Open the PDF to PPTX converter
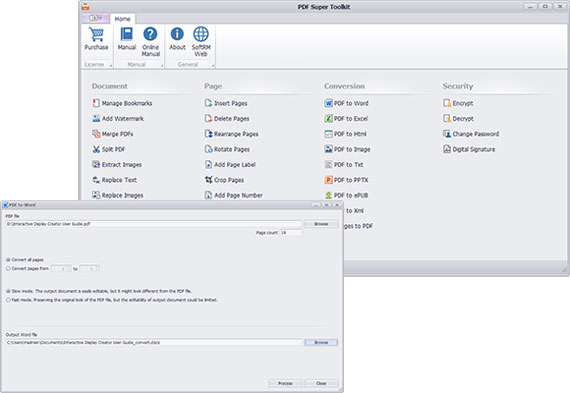Image resolution: width=570 pixels, height=393 pixels. (346, 180)
